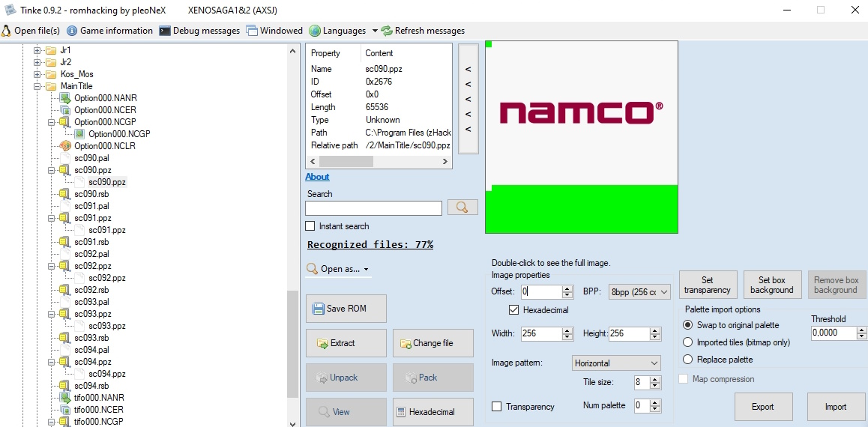The image size is (868, 427).
Task: Select the sc090.pal file
Action: point(91,158)
